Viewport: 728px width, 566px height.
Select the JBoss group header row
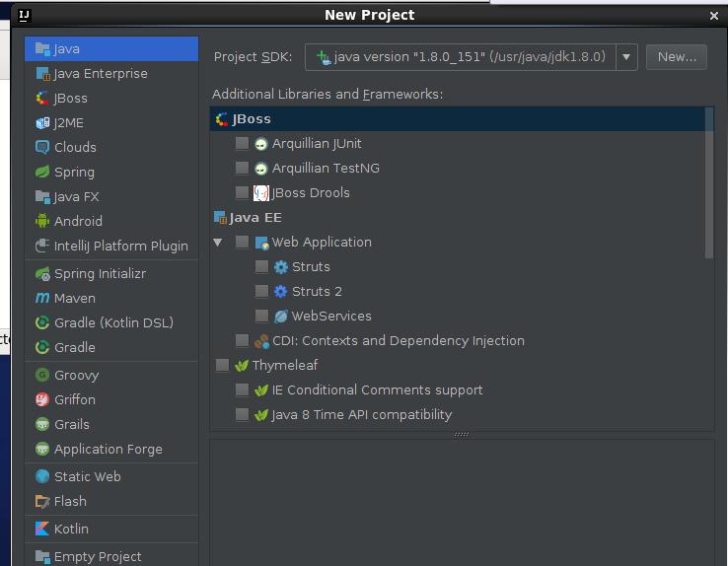(x=458, y=118)
